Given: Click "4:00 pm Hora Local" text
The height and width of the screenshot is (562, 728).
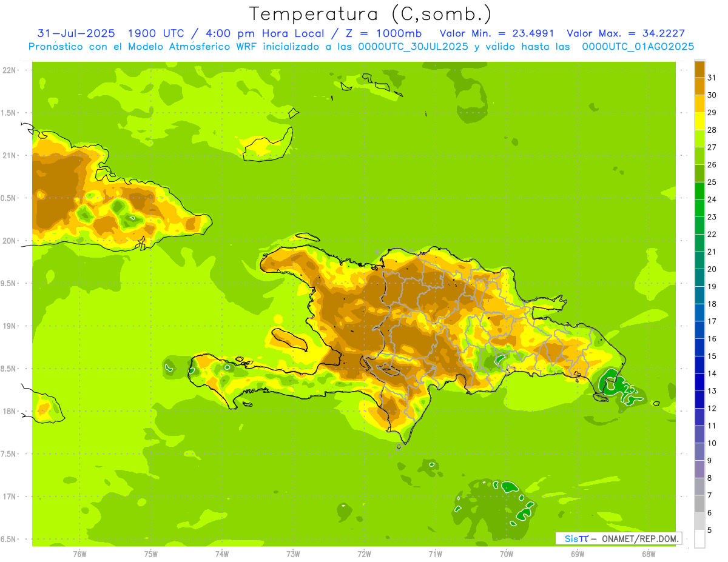Looking at the screenshot, I should tap(265, 33).
